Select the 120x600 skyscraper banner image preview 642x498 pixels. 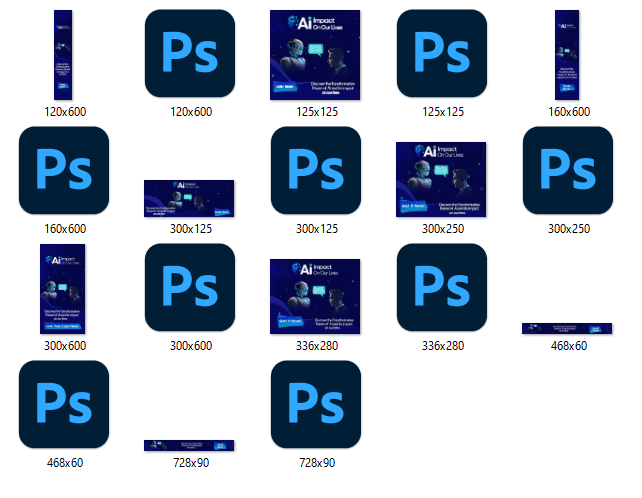tap(63, 55)
